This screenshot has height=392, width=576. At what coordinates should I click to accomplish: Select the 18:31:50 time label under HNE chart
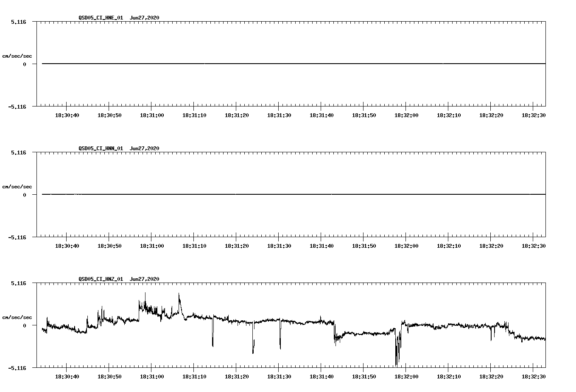coord(364,115)
